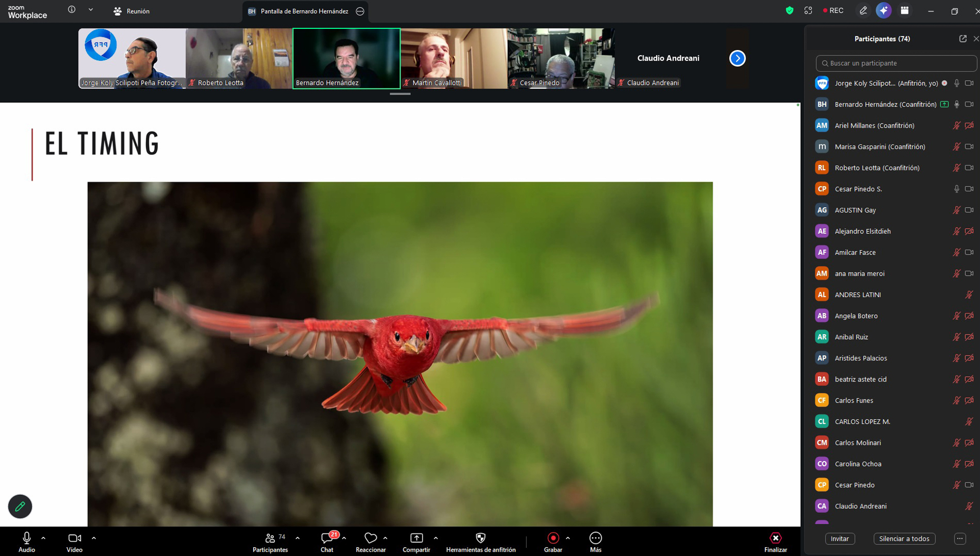Screen dimensions: 980x556
Task: Click ANDRES LATINI avatar badge
Action: (x=822, y=294)
